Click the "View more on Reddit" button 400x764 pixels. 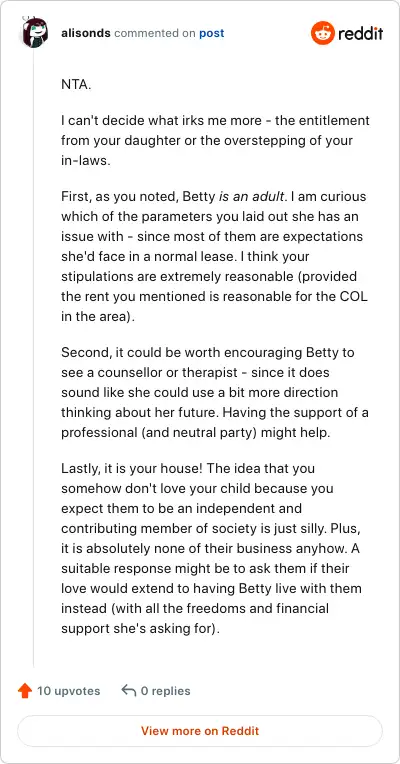200,731
